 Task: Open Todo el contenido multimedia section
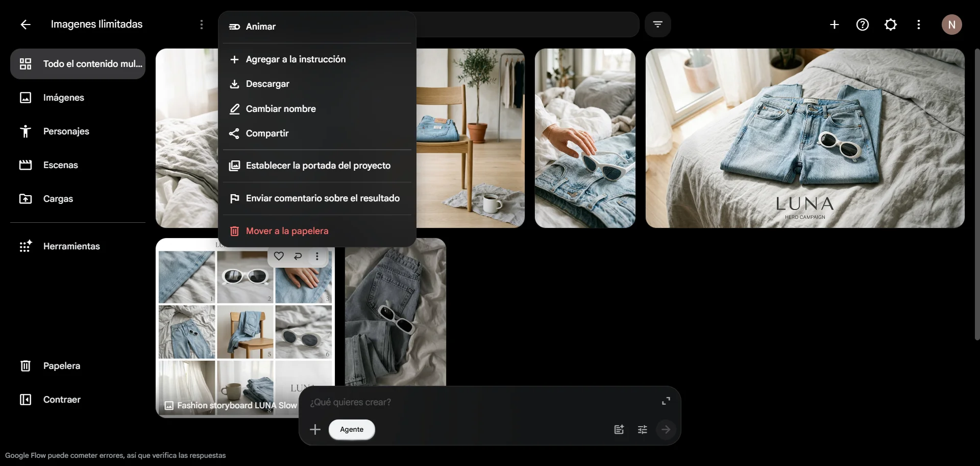(78, 64)
